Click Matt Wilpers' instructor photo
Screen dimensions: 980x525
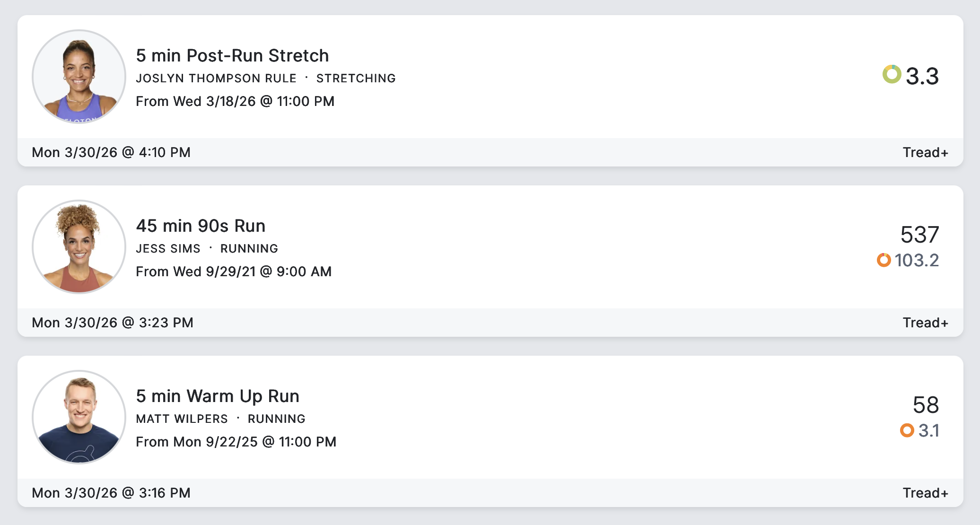click(79, 417)
